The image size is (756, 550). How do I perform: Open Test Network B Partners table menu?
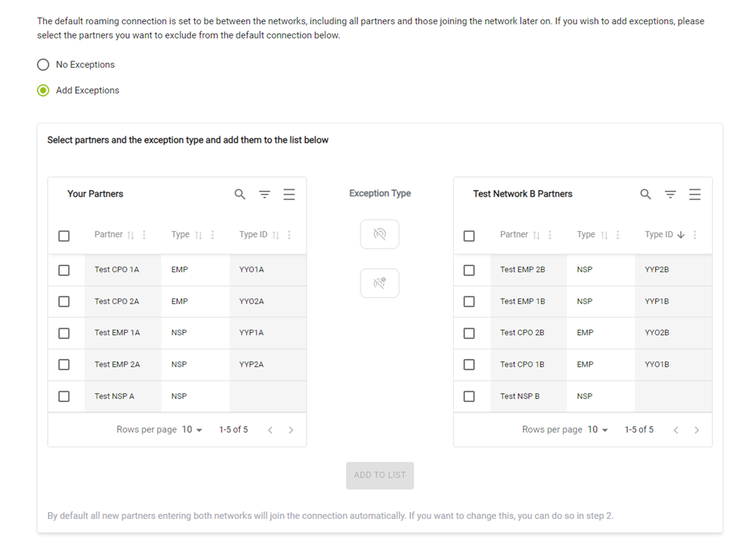point(695,194)
